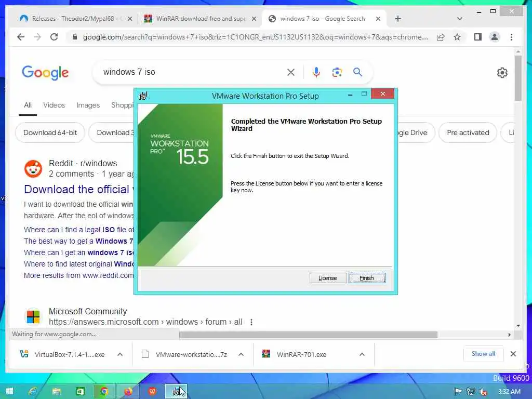Screen dimensions: 532x399
Task: Click the Download 64-bit filter chip
Action: (x=50, y=132)
